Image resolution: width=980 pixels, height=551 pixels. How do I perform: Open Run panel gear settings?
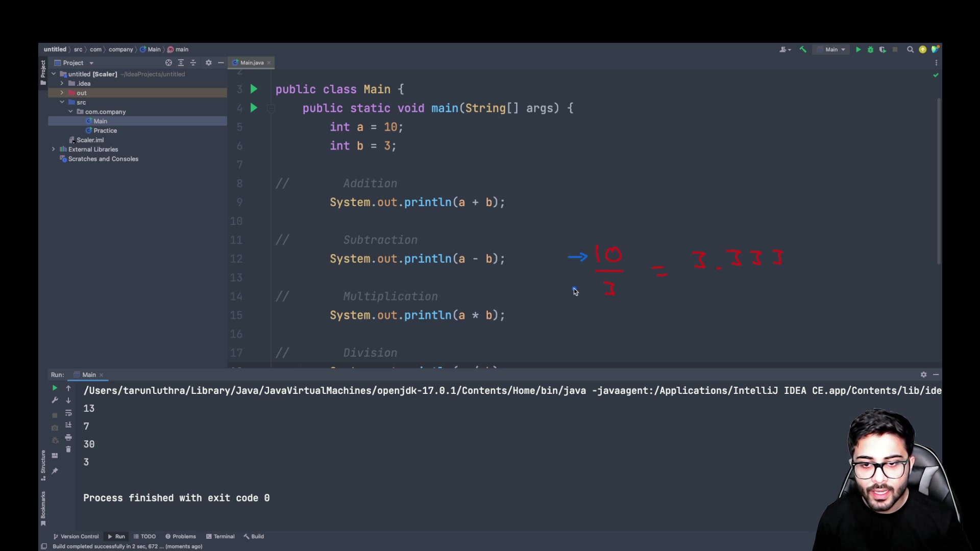point(923,374)
